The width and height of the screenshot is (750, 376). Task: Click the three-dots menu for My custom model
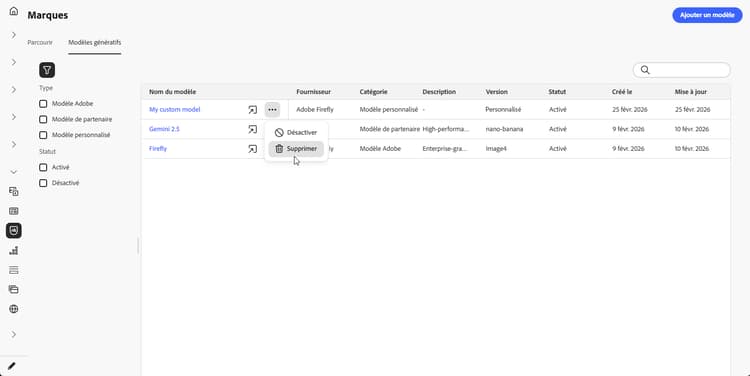point(272,110)
